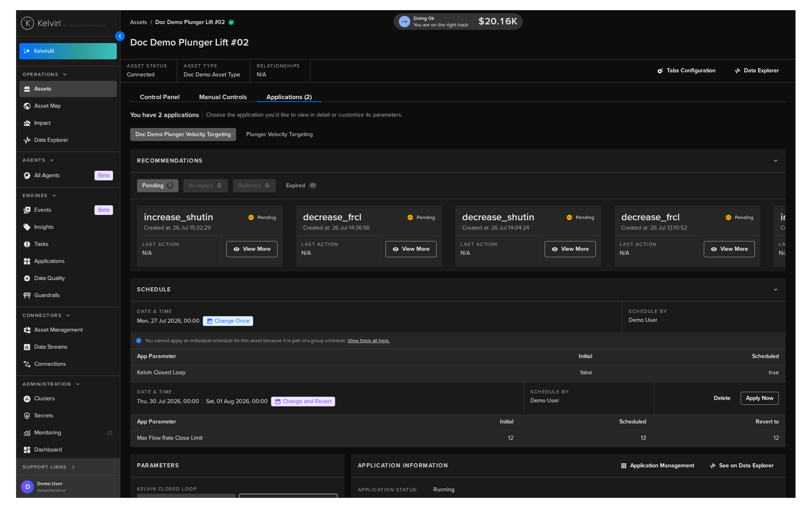
Task: Switch to Control Panel tab
Action: point(159,97)
